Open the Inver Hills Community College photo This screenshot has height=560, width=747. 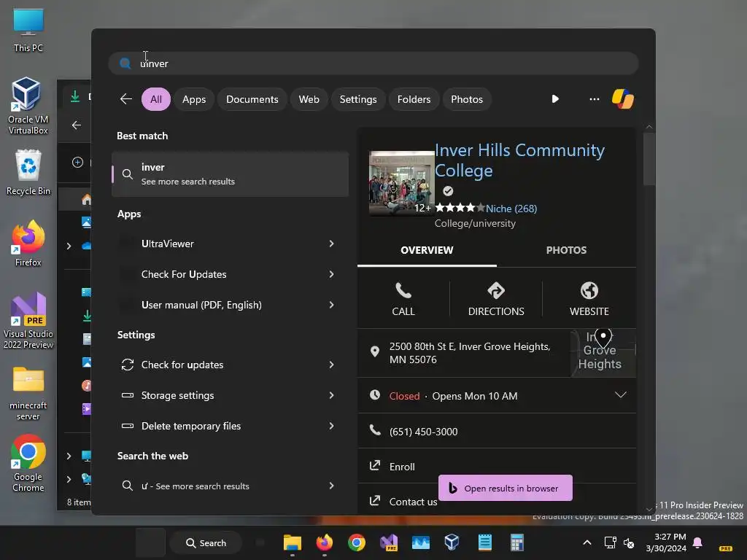point(402,183)
